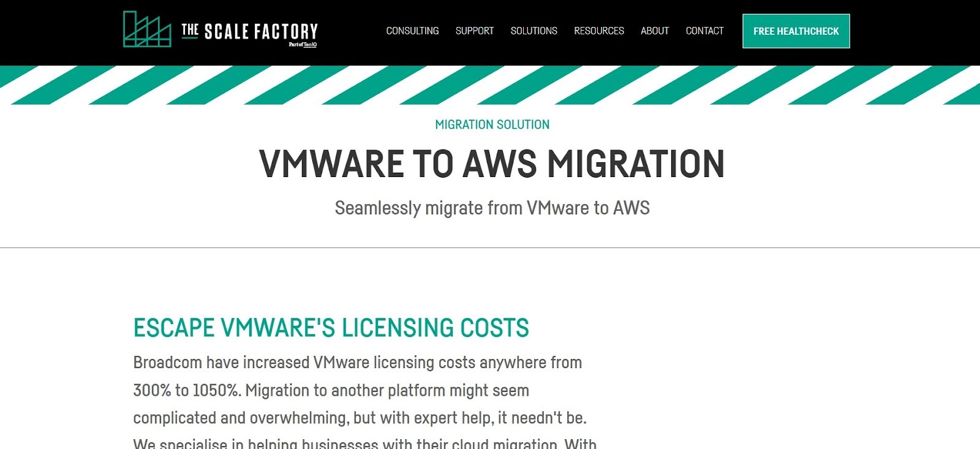This screenshot has height=449, width=980.
Task: Open the Solutions menu
Action: coord(534,31)
